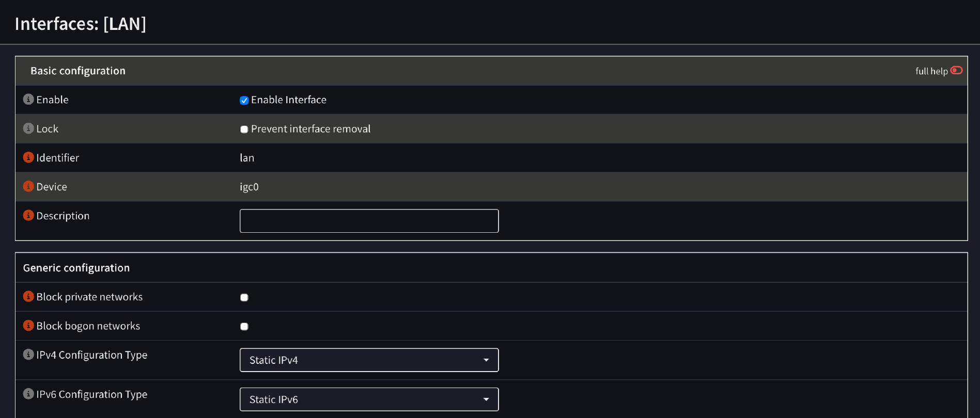Show help for Block bogon networks
Viewport: 980px width, 418px height.
point(28,326)
